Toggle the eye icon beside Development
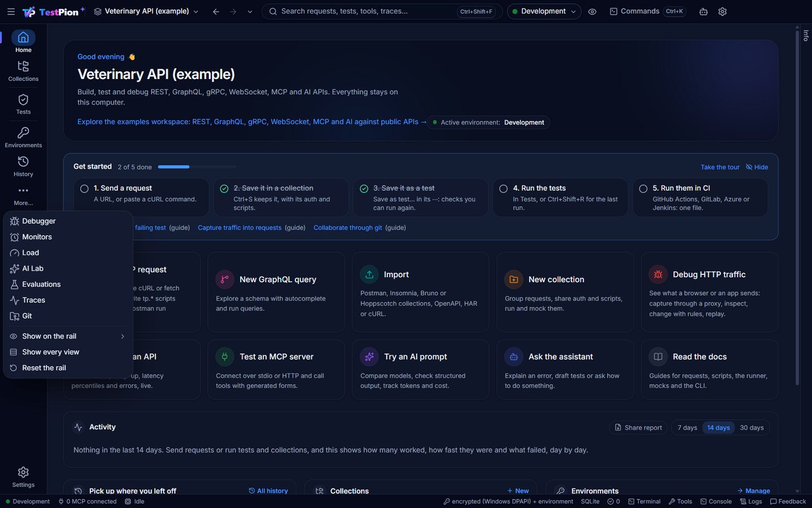The image size is (812, 508). 592,11
